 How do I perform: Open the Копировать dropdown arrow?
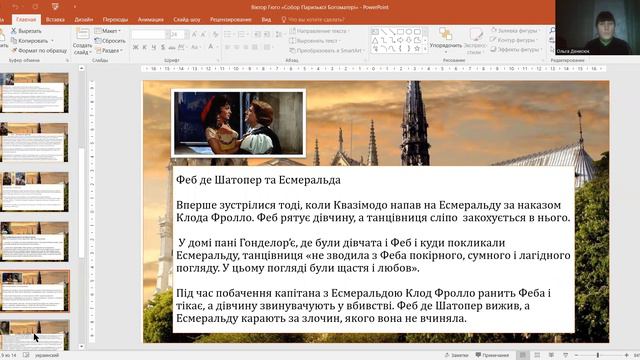(52, 41)
